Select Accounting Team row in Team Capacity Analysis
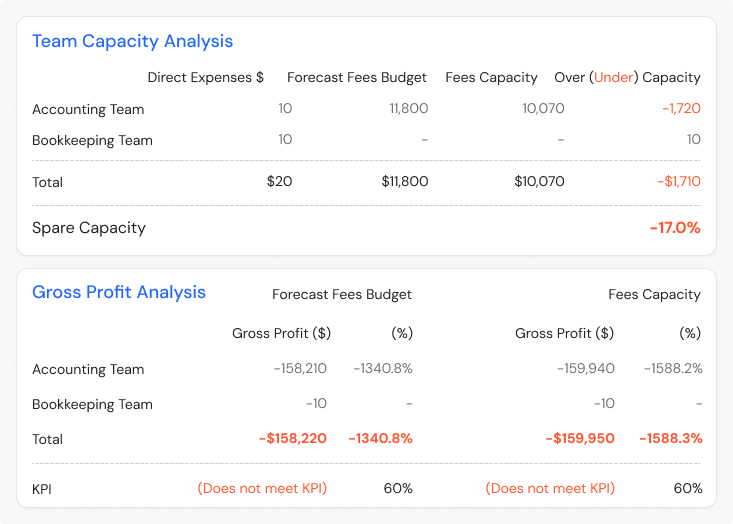 (x=88, y=109)
